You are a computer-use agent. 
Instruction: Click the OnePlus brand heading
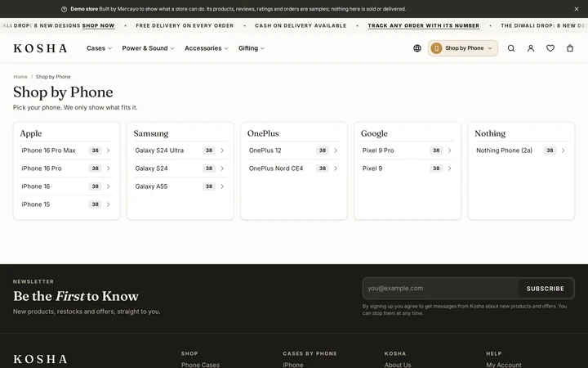coord(263,133)
